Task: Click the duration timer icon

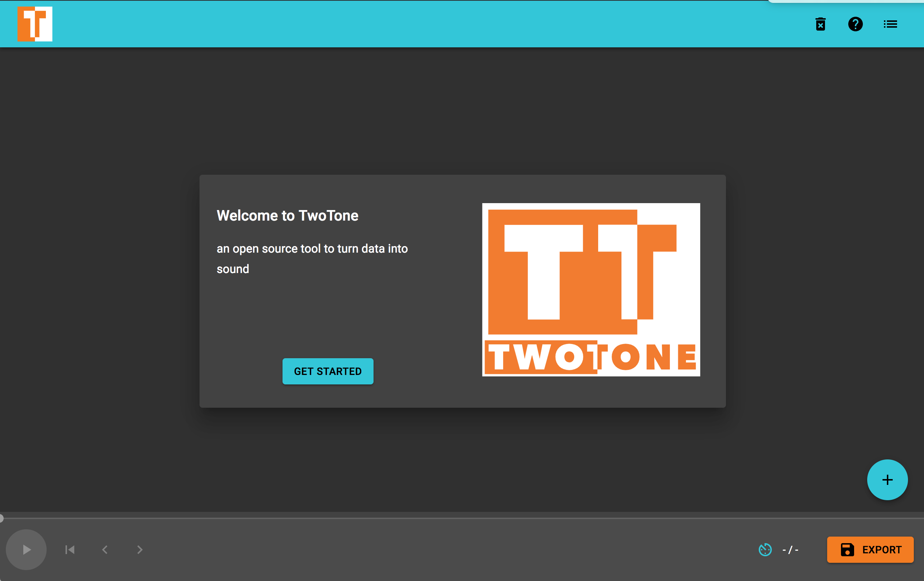Action: pos(765,550)
